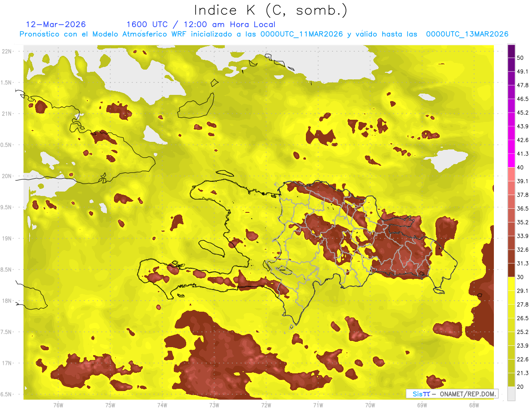This screenshot has height=411, width=532.
Task: Click the 43.9 color scale label
Action: point(523,126)
